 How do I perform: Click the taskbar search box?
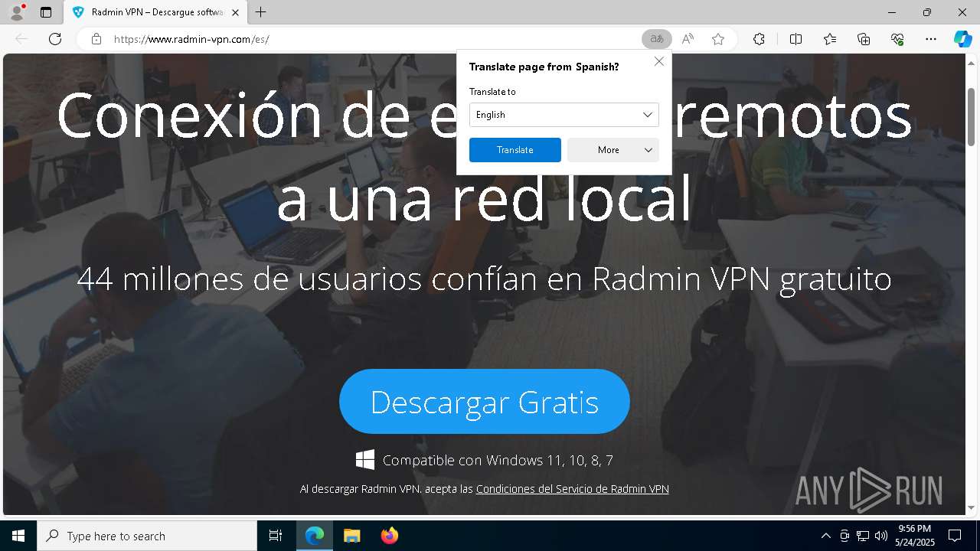[x=147, y=536]
